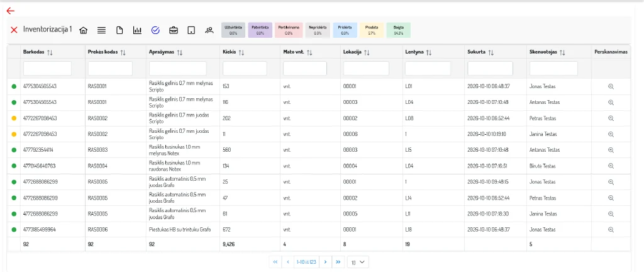
Task: Close Inventorizacija 1 with the red X
Action: tap(14, 30)
